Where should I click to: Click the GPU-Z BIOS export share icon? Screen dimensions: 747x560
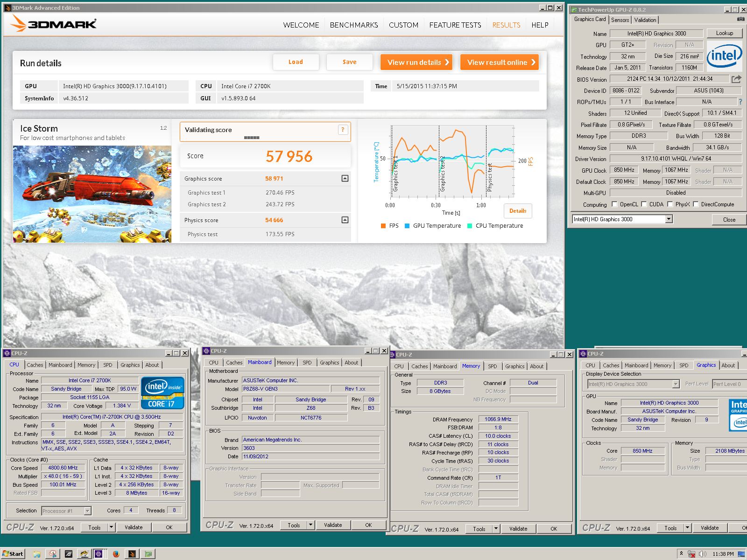pos(736,79)
